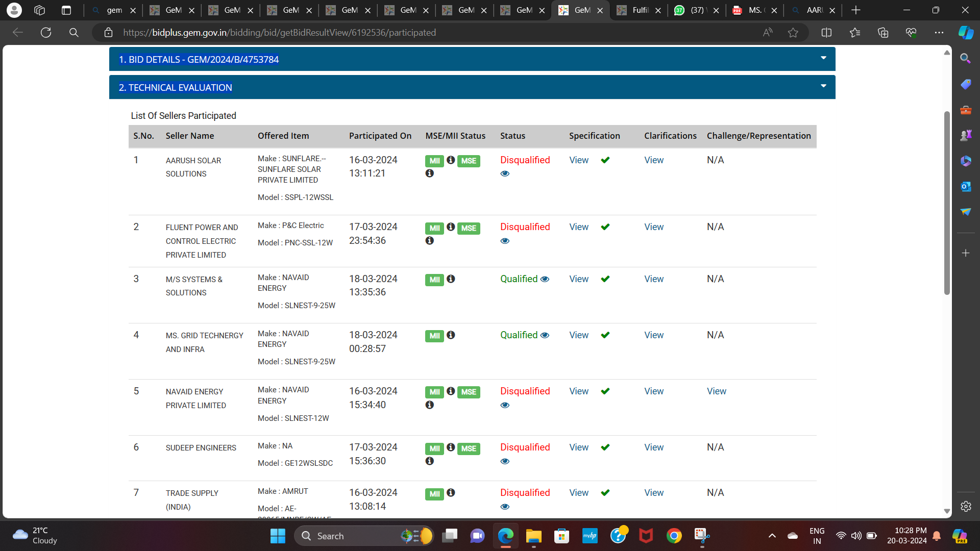Image resolution: width=980 pixels, height=551 pixels.
Task: Click the MII badge in the M/S SYSTEMS & SOLUTIONS row
Action: coord(434,280)
